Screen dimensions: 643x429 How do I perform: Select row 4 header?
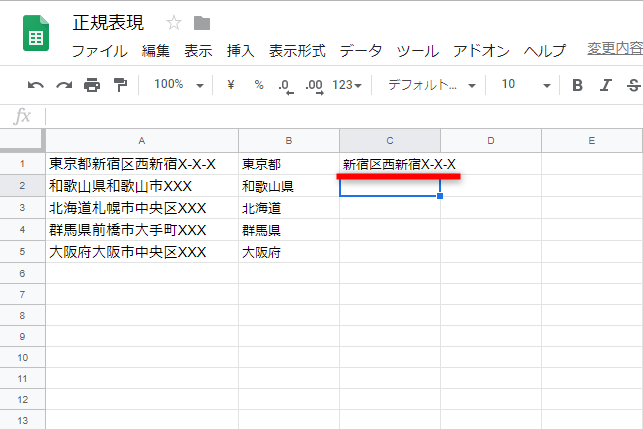click(x=23, y=229)
